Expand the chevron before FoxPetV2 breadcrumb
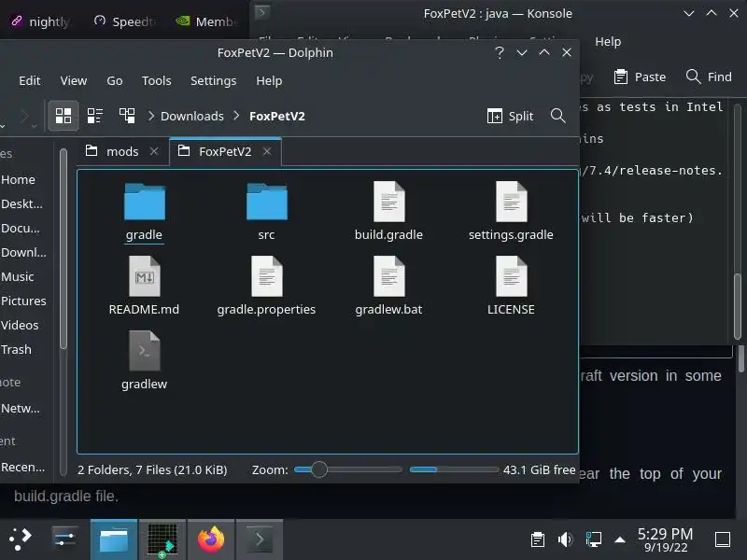This screenshot has height=560, width=747. [x=236, y=116]
